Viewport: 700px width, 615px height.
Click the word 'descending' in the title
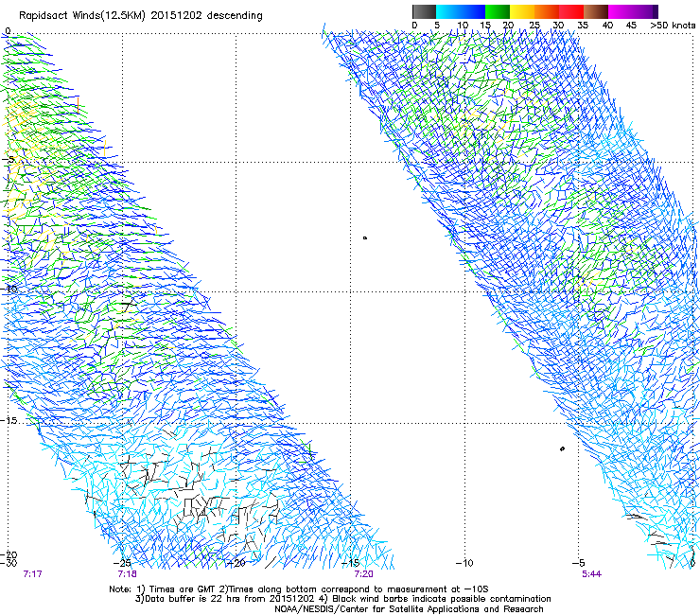click(x=235, y=16)
